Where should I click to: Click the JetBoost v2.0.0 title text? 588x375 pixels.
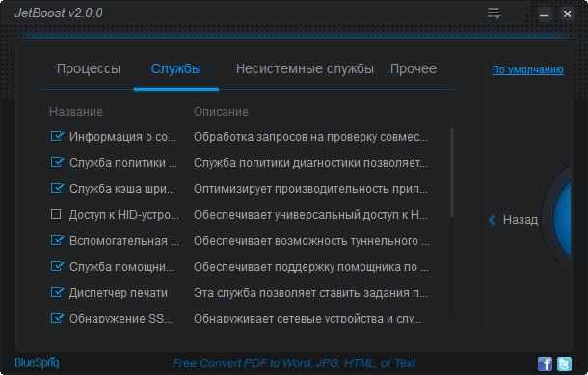point(59,13)
